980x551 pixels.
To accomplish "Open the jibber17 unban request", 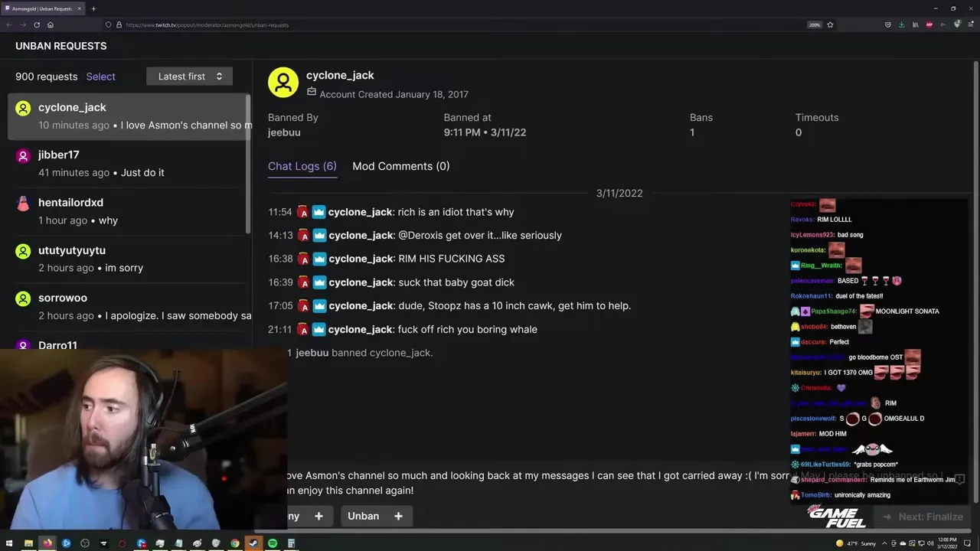I will (x=129, y=164).
